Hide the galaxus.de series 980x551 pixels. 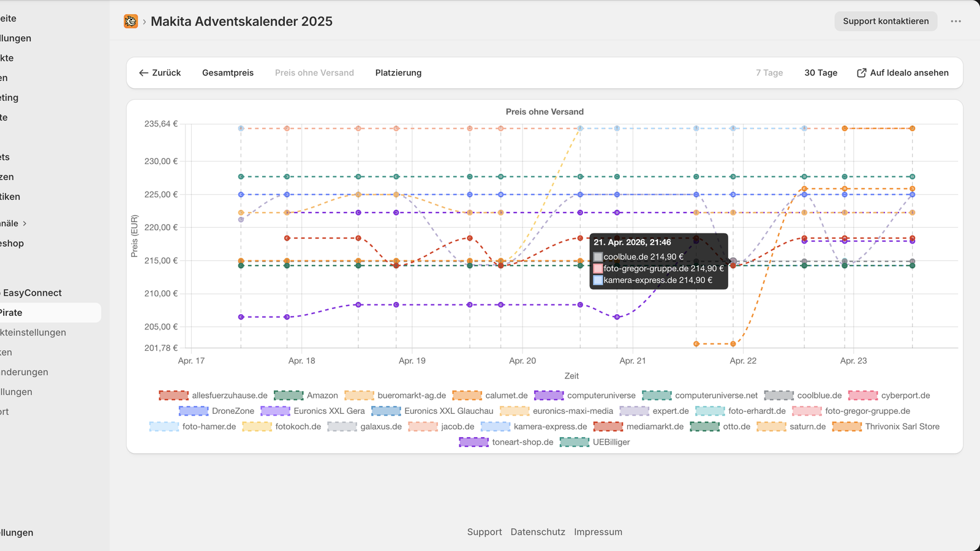[x=364, y=427]
